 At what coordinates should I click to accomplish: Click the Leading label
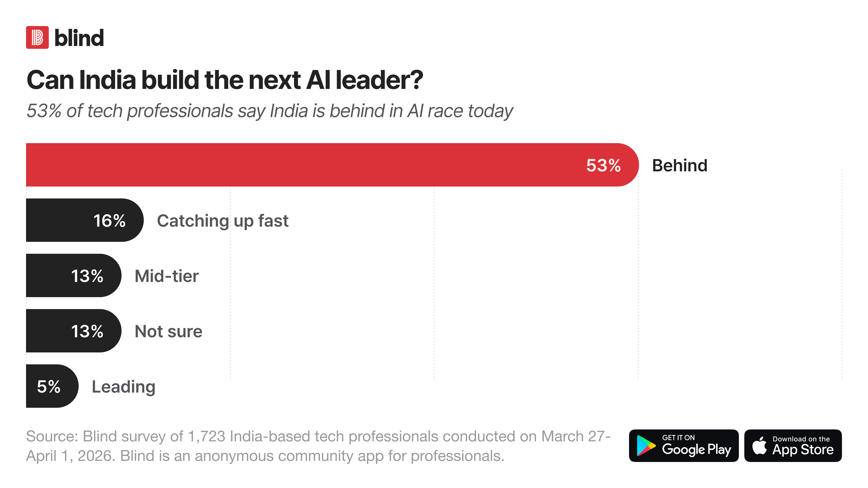(x=124, y=387)
